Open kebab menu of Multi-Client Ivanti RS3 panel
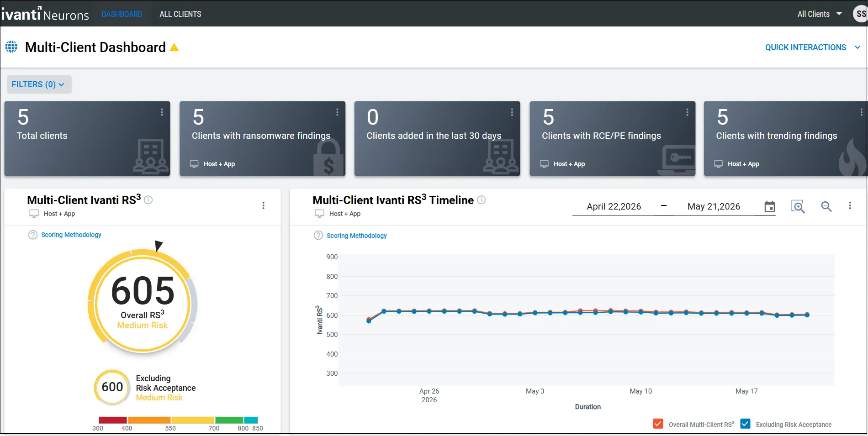Image resolution: width=868 pixels, height=436 pixels. (264, 205)
